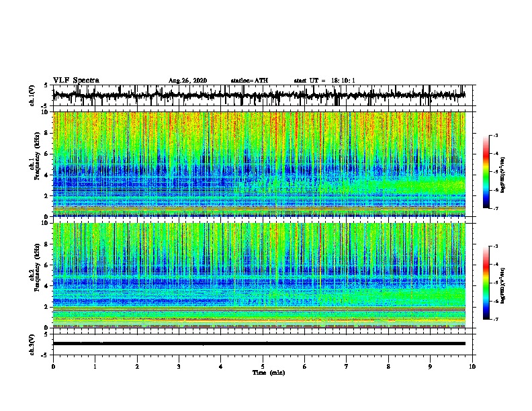This screenshot has height=411, width=532.
Task: Click the "-3" tick on lower color bar
Action: click(495, 246)
